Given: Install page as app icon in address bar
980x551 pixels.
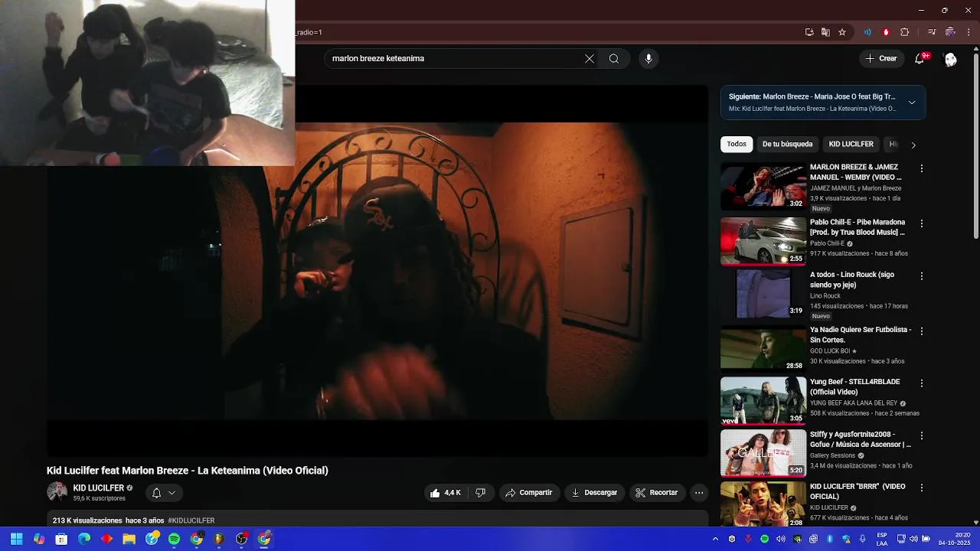Looking at the screenshot, I should tap(809, 32).
